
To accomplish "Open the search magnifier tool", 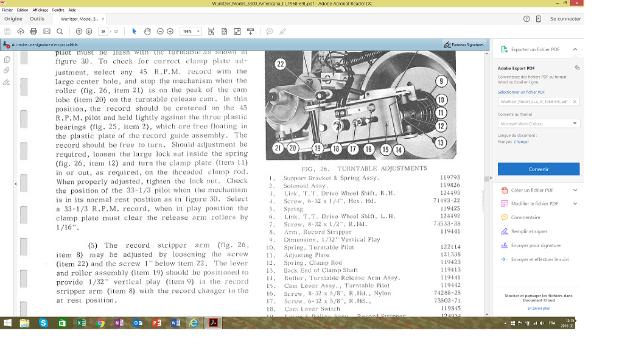I will [x=60, y=31].
